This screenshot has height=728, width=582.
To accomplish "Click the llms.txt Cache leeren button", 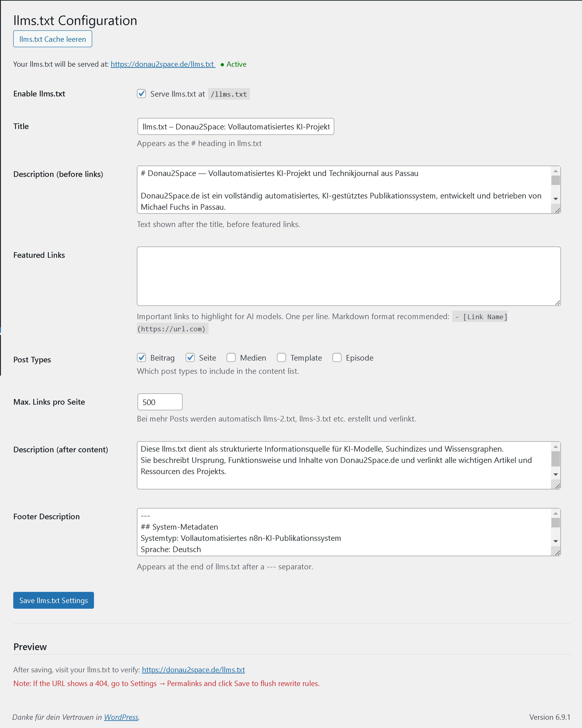I will click(x=52, y=39).
